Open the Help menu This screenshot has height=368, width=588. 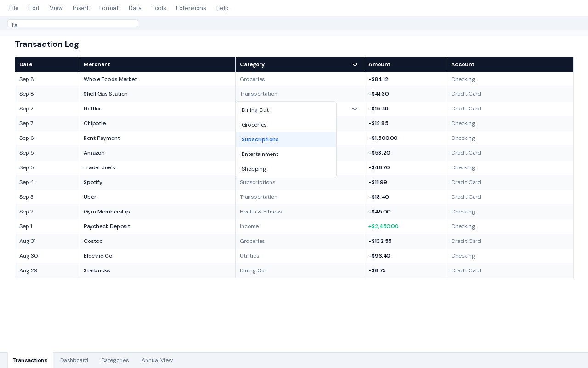(x=222, y=8)
